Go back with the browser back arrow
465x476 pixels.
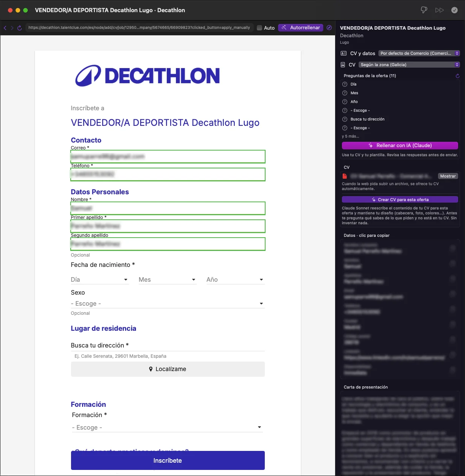5,28
